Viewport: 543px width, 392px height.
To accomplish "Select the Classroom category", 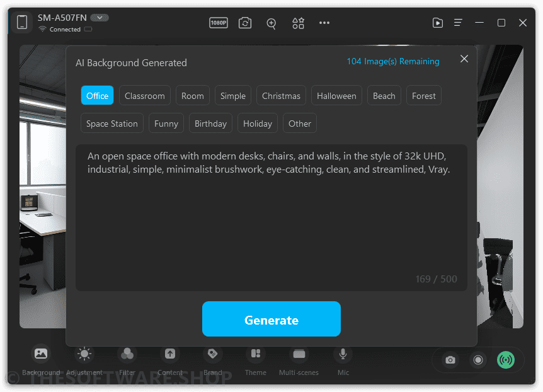I will click(x=145, y=96).
